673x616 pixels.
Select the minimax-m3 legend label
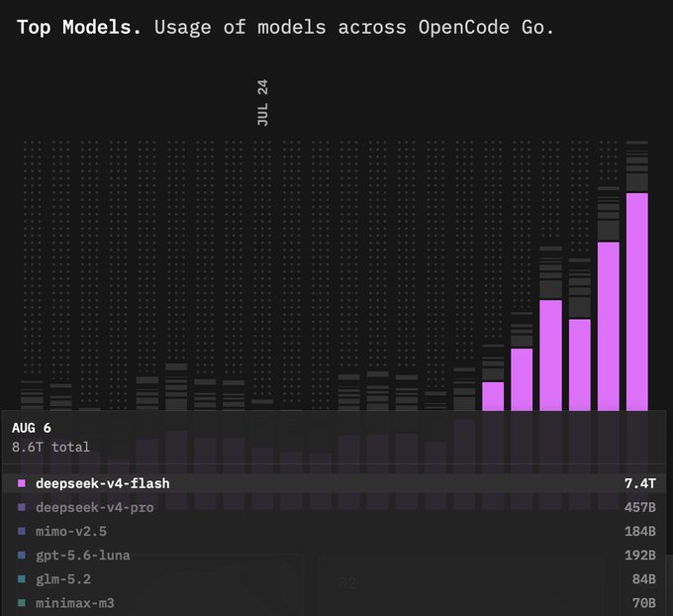click(x=74, y=603)
